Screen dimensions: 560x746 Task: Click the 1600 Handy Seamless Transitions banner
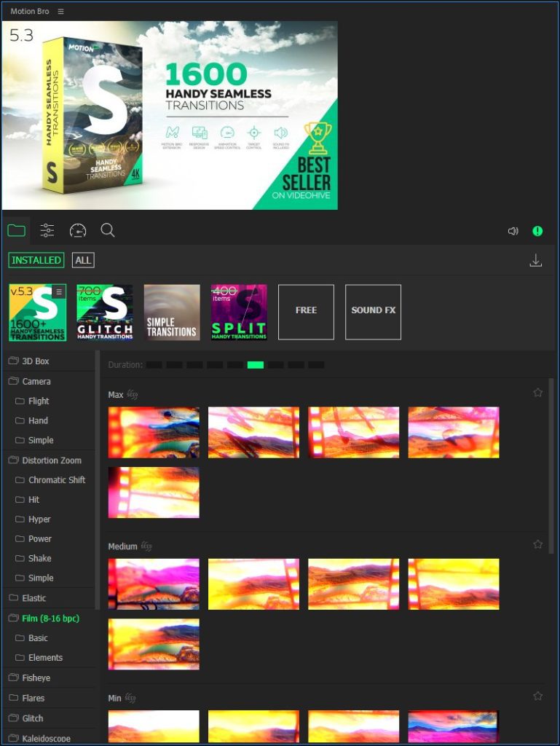point(170,116)
